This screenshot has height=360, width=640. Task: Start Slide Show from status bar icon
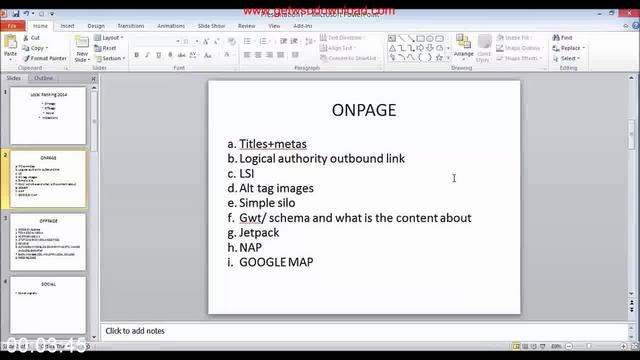click(x=543, y=346)
